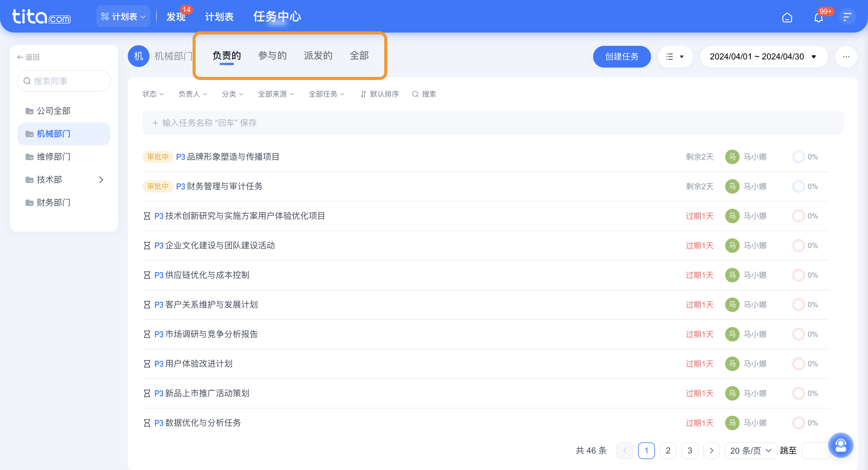
Task: Open the home icon in header
Action: tap(787, 17)
